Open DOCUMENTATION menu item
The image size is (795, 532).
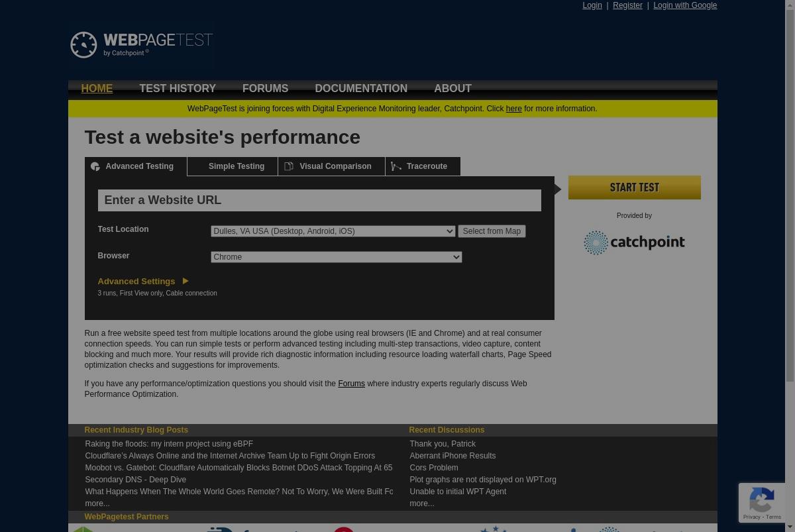pos(361,89)
